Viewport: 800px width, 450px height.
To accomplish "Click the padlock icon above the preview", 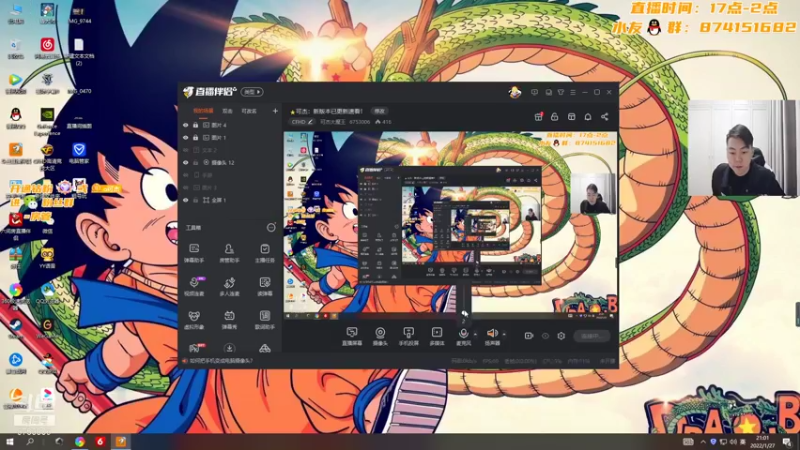I will coord(555,117).
